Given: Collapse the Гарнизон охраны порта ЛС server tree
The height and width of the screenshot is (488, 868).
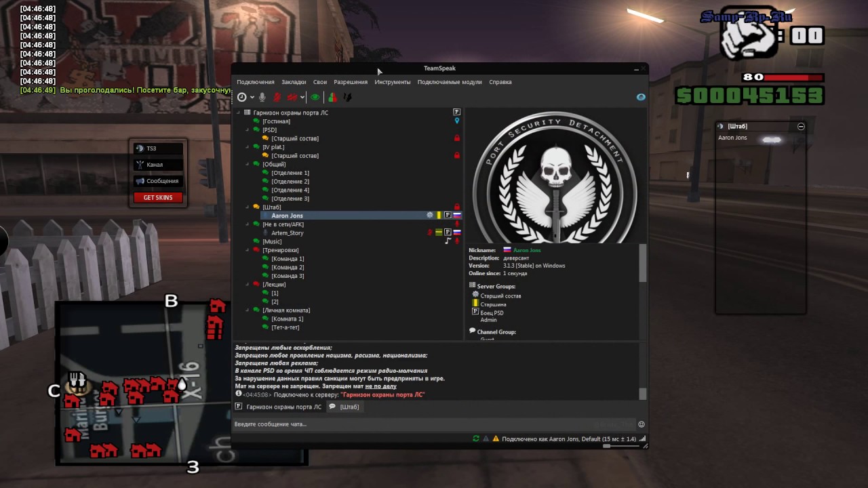Looking at the screenshot, I should pos(238,113).
